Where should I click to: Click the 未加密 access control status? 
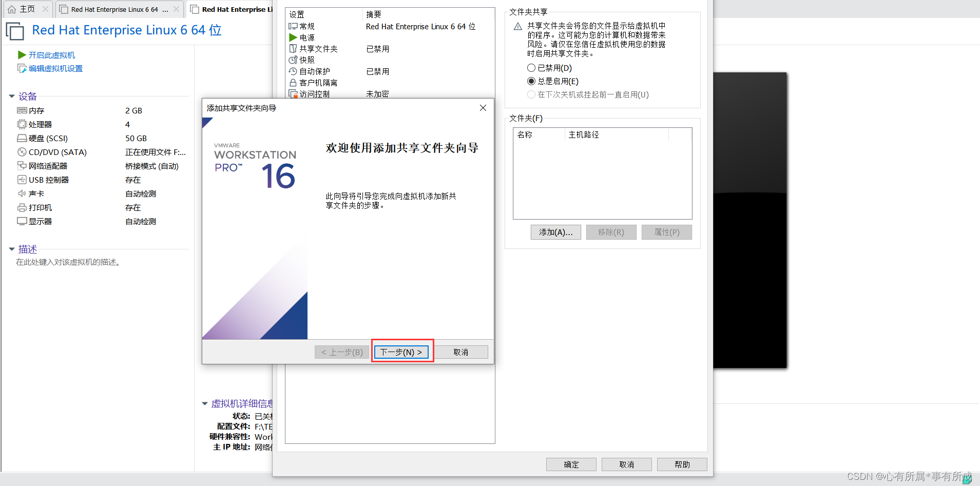(x=377, y=94)
